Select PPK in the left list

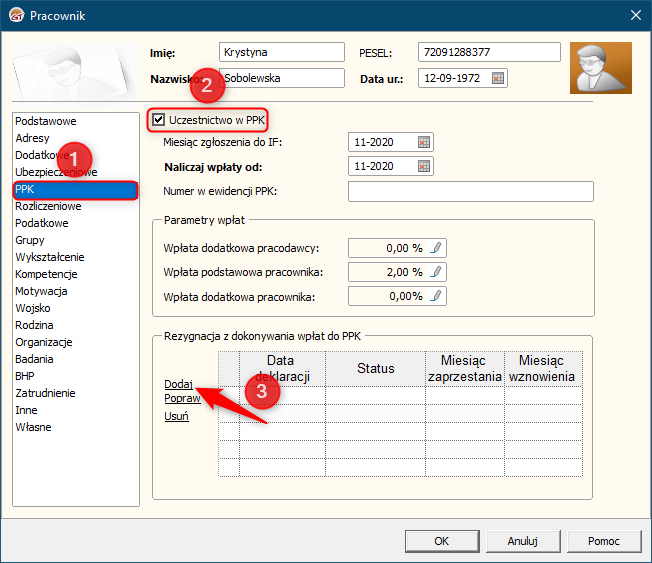point(26,189)
